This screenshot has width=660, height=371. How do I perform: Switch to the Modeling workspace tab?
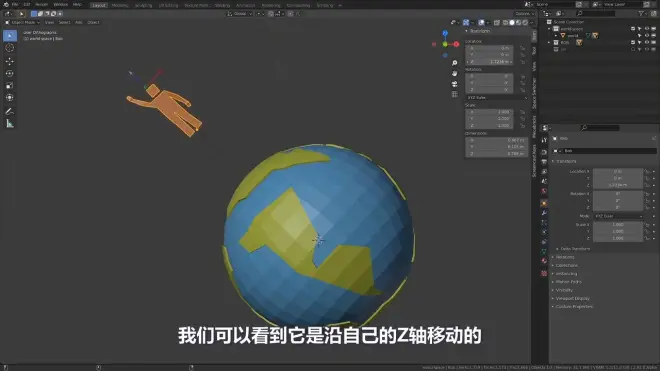(120, 5)
